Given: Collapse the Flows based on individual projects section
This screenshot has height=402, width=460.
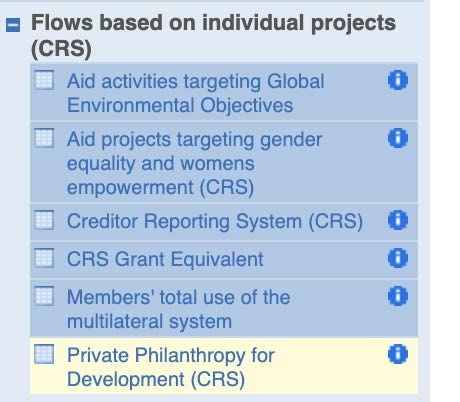Looking at the screenshot, I should point(13,25).
